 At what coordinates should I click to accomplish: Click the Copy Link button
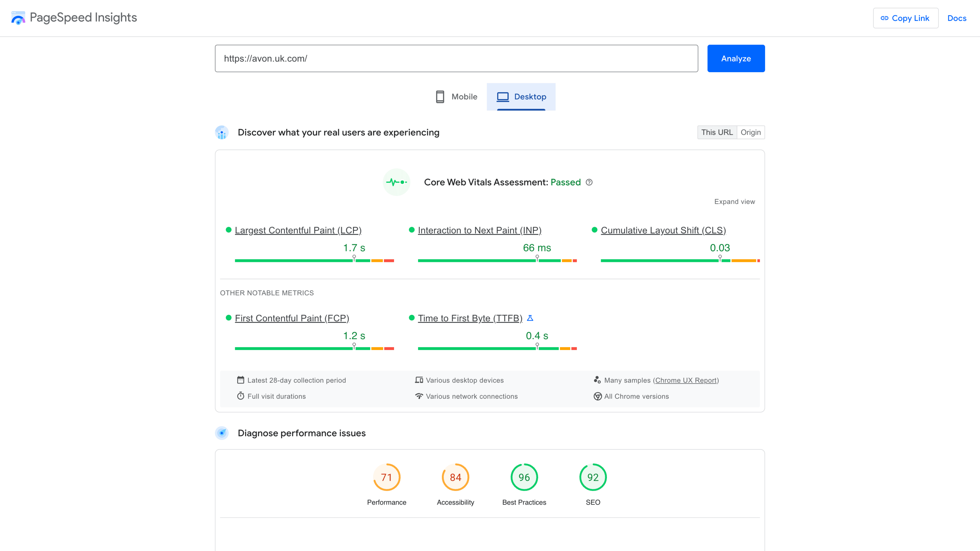[x=905, y=18]
